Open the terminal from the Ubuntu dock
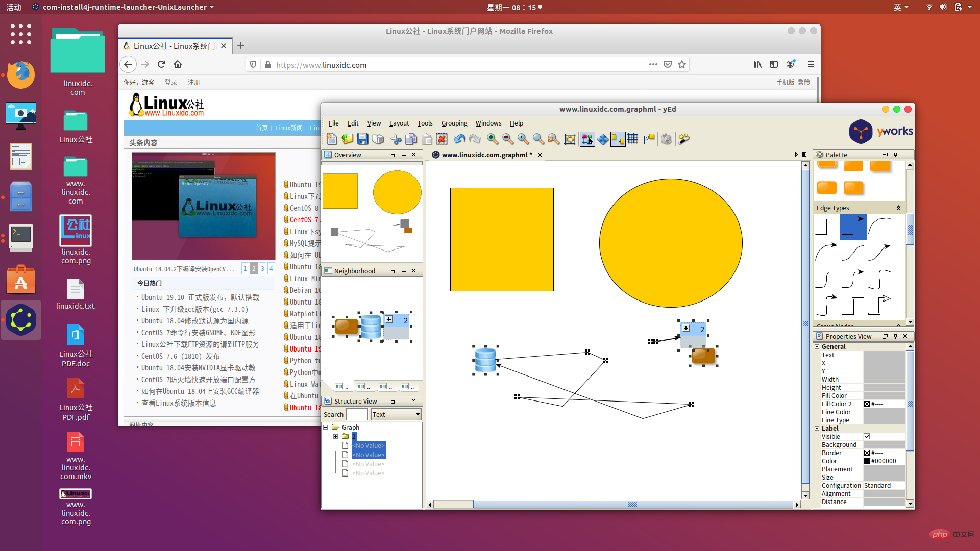The image size is (980, 551). click(x=21, y=238)
